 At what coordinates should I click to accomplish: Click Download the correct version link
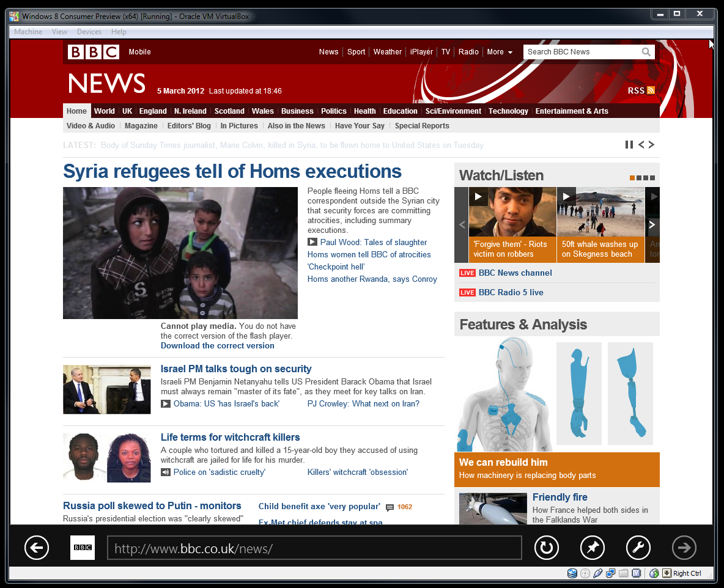(x=218, y=346)
